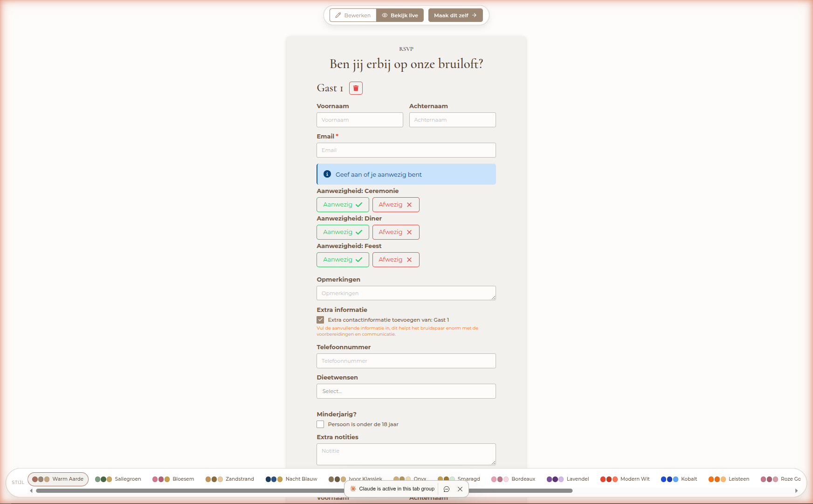
Task: Select Afwezig for Ceremonie
Action: pyautogui.click(x=396, y=205)
